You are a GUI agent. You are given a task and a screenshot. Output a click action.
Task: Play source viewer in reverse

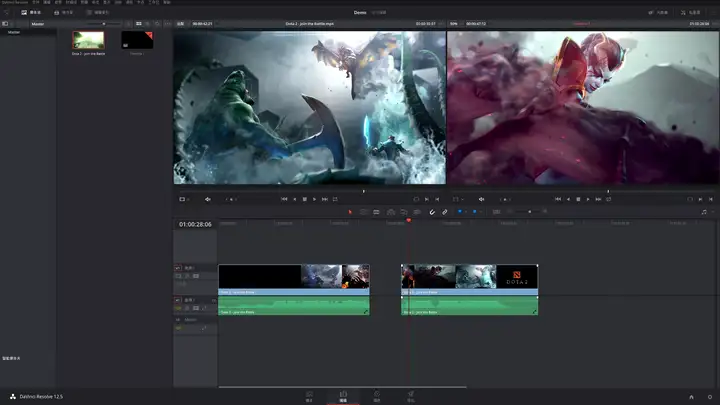pyautogui.click(x=294, y=199)
